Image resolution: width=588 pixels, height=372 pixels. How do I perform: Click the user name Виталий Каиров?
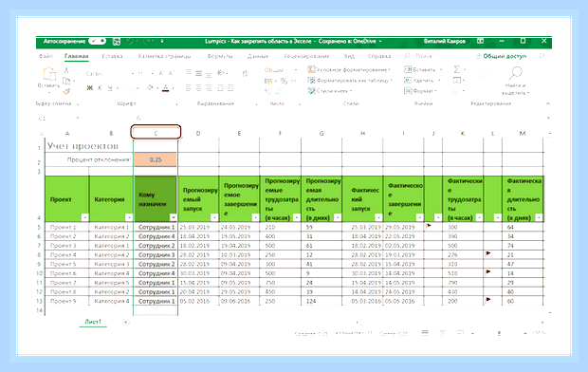[x=445, y=41]
